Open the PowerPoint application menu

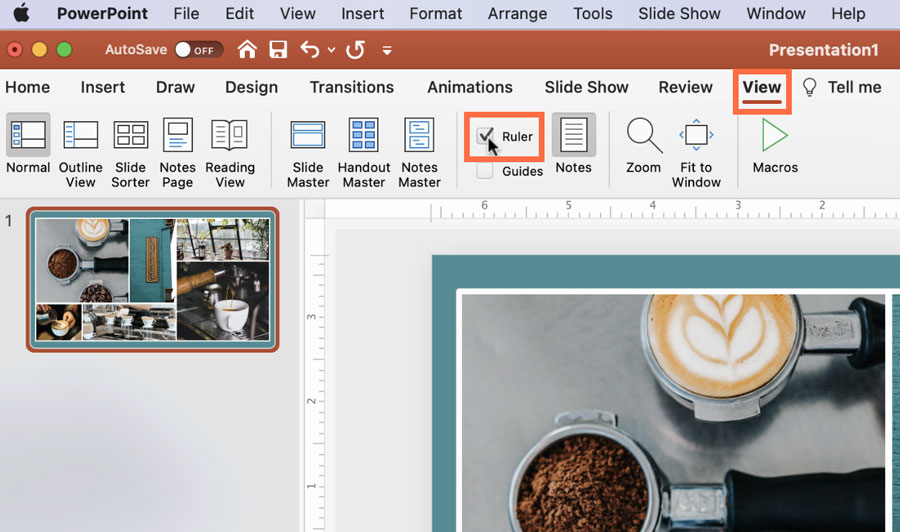coord(102,13)
